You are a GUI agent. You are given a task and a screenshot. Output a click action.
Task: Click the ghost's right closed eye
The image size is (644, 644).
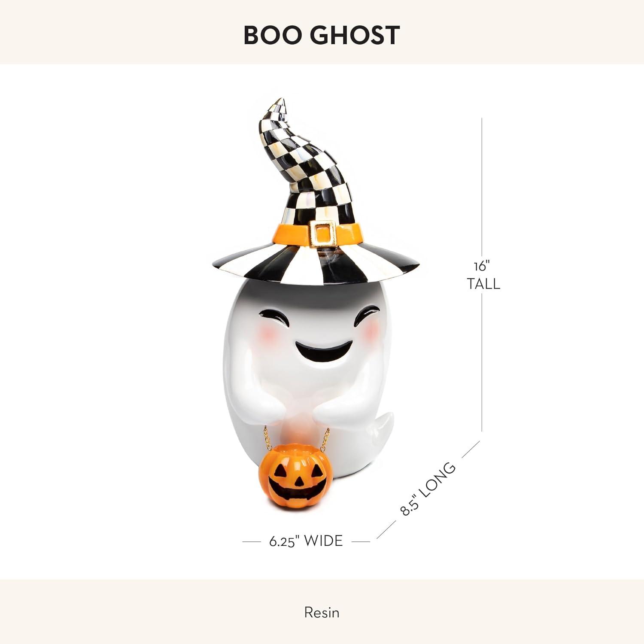tap(366, 313)
